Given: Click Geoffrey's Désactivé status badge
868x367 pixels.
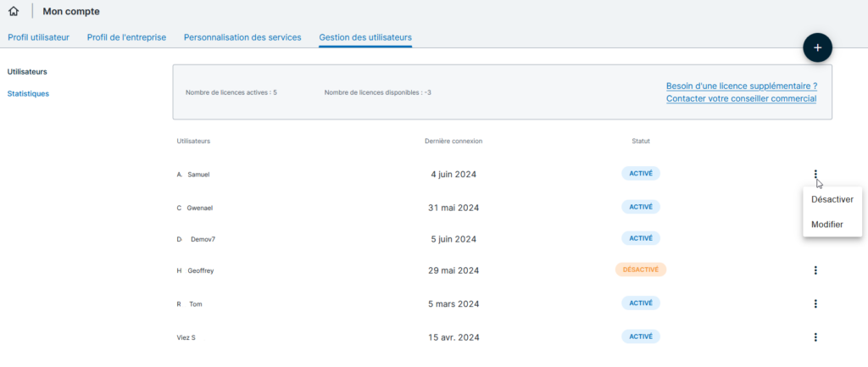Looking at the screenshot, I should 641,270.
